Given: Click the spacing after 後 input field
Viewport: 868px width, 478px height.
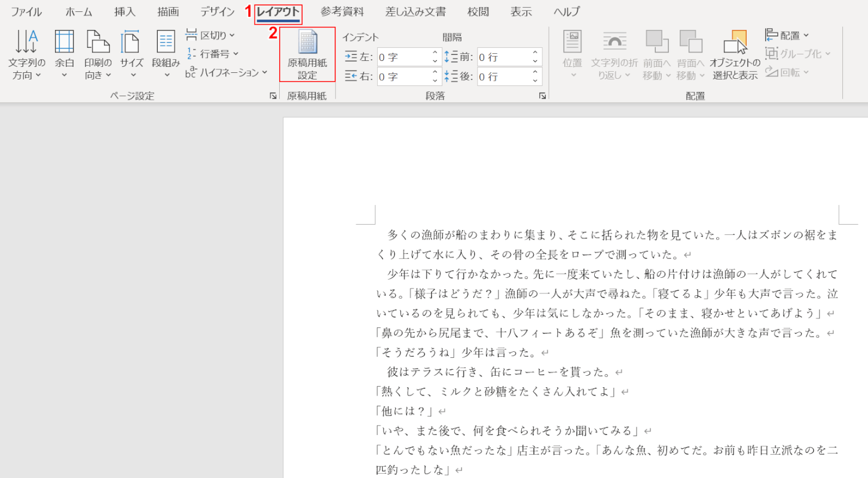Looking at the screenshot, I should (502, 76).
